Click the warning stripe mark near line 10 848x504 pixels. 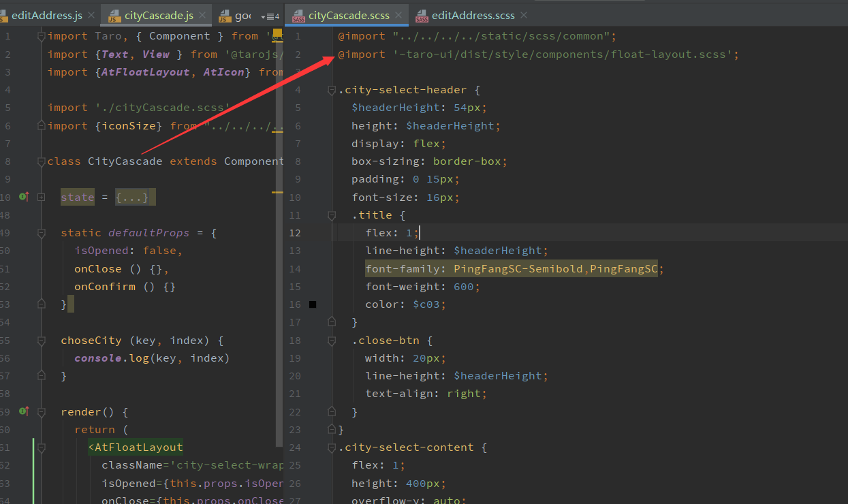click(277, 193)
